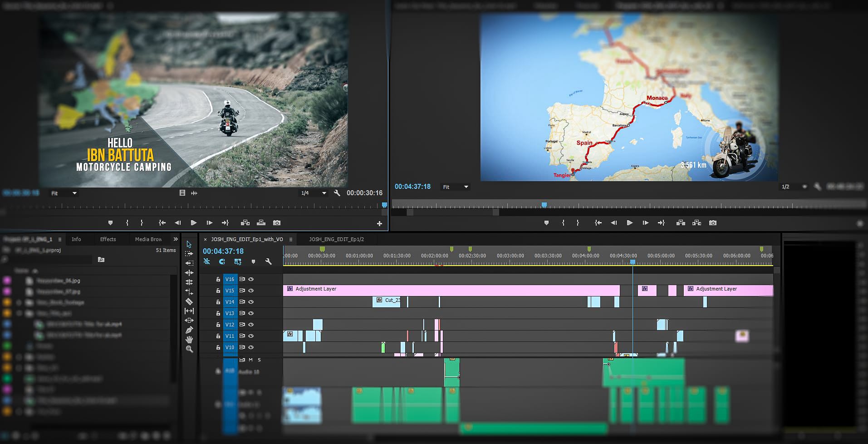The width and height of the screenshot is (868, 444).
Task: Select the Razor tool
Action: pyautogui.click(x=189, y=301)
